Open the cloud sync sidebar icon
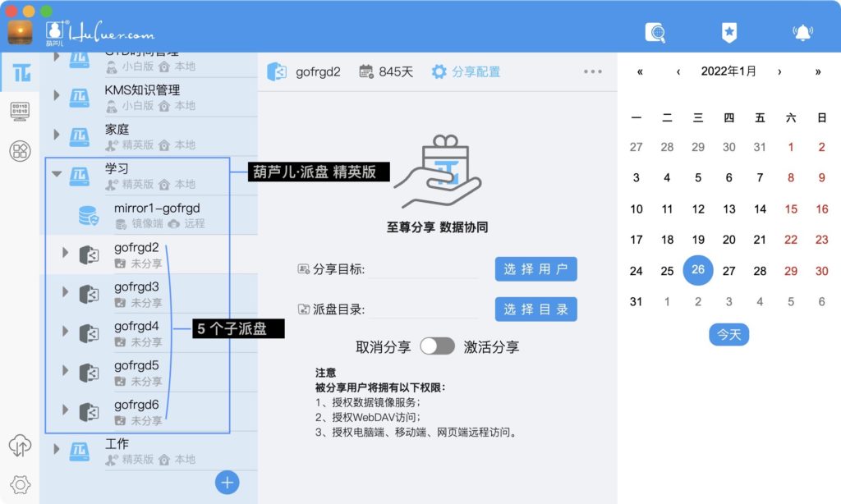This screenshot has height=504, width=841. pos(20,446)
